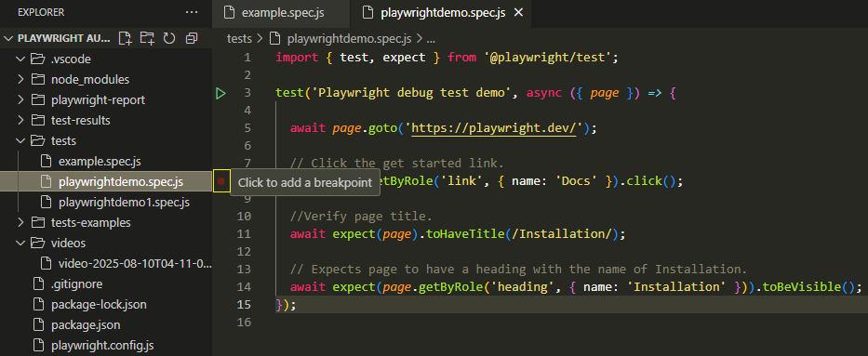Screen dimensions: 868x356
Task: Add breakpoint at the red dot in the gutter
Action: [221, 180]
